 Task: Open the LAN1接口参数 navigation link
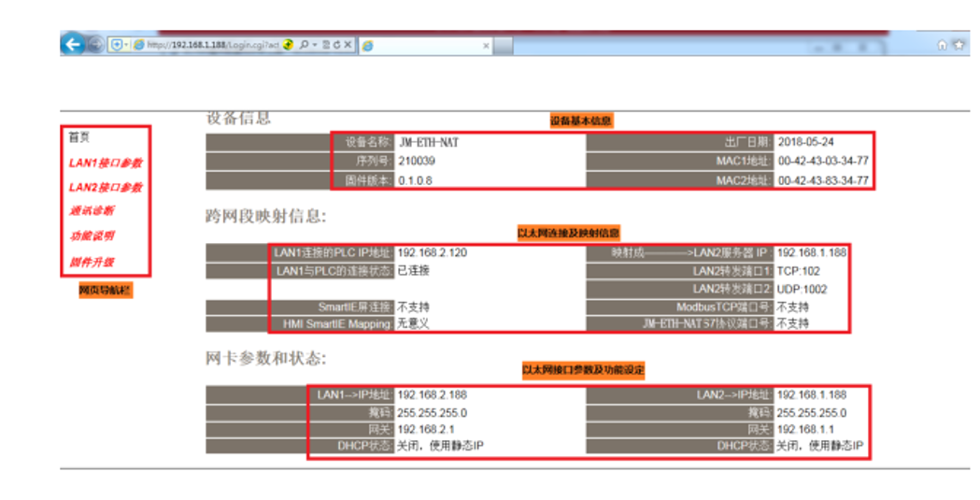(x=105, y=163)
